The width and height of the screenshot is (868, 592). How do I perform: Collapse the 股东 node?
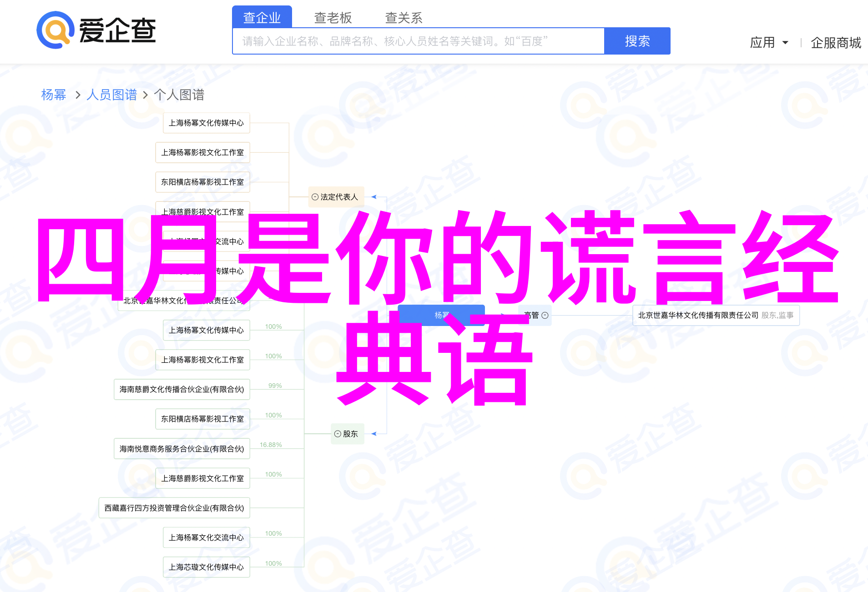point(338,434)
